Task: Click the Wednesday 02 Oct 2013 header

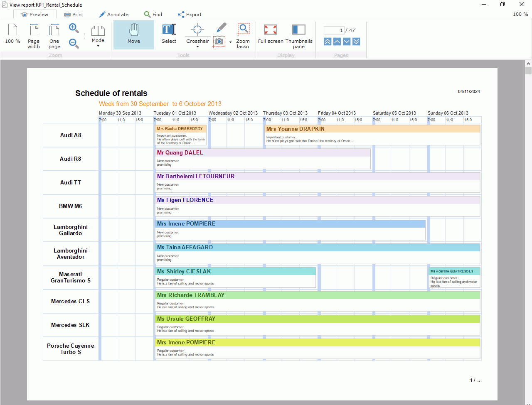Action: [x=233, y=113]
